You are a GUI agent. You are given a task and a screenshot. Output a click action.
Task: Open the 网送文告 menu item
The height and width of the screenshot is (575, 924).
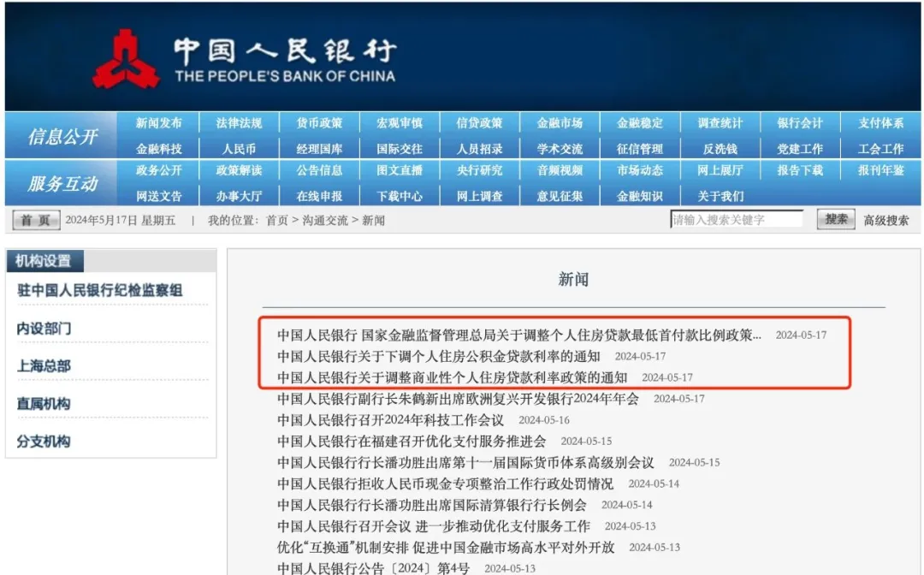(158, 196)
